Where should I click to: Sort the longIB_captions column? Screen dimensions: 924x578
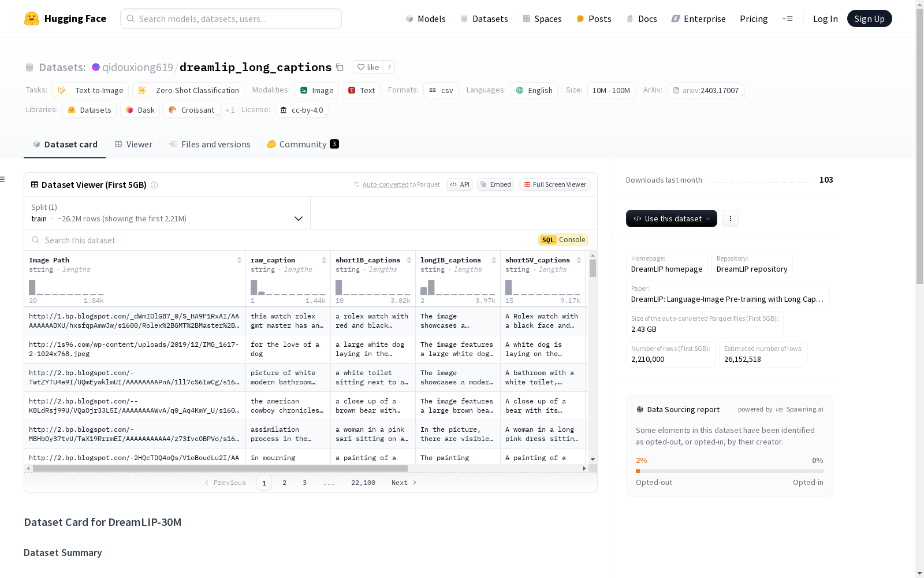tap(494, 260)
